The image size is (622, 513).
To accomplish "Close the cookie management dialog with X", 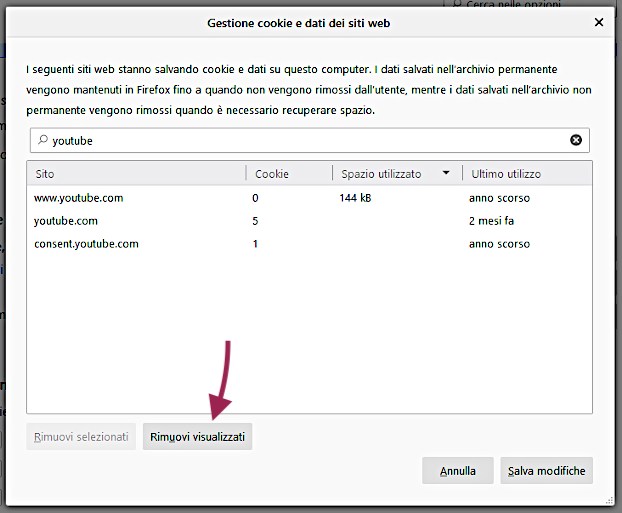I will (599, 22).
